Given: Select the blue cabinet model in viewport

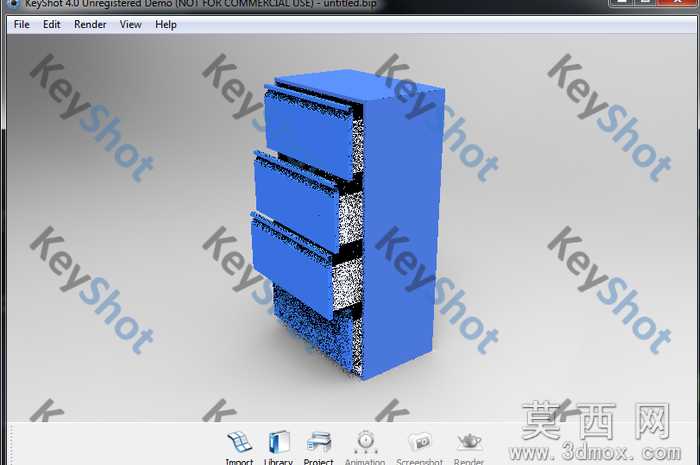Looking at the screenshot, I should (x=348, y=223).
